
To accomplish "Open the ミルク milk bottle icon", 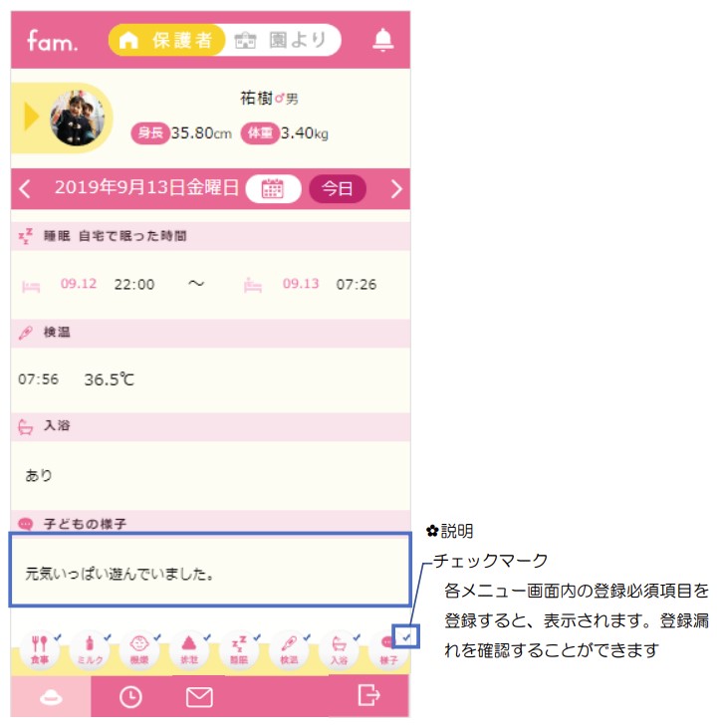I will (x=90, y=650).
